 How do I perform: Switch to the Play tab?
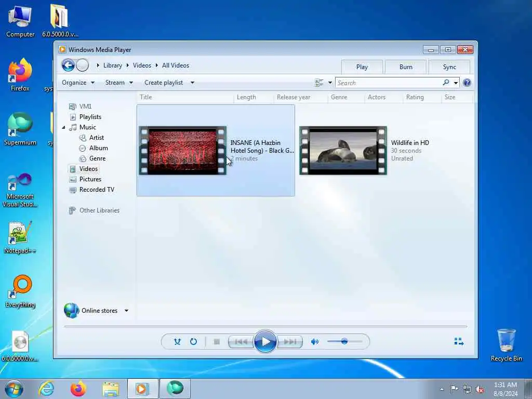tap(362, 67)
